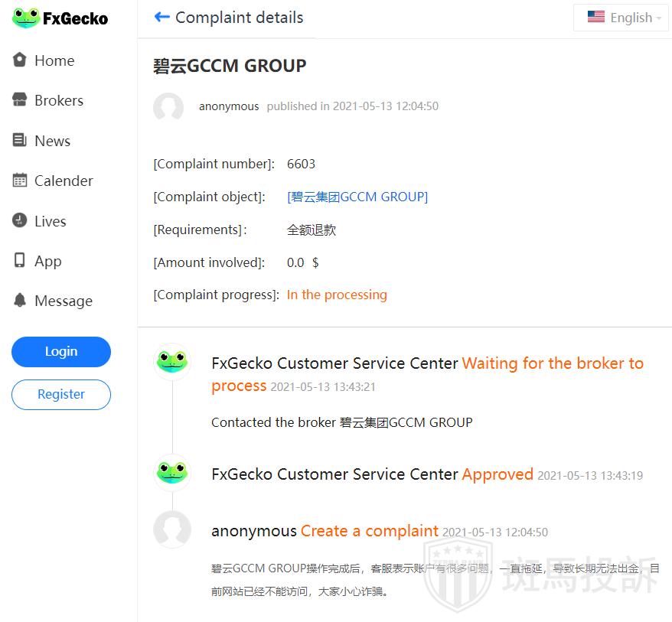Go back using the blue arrow
This screenshot has height=622, width=672.
click(x=161, y=17)
